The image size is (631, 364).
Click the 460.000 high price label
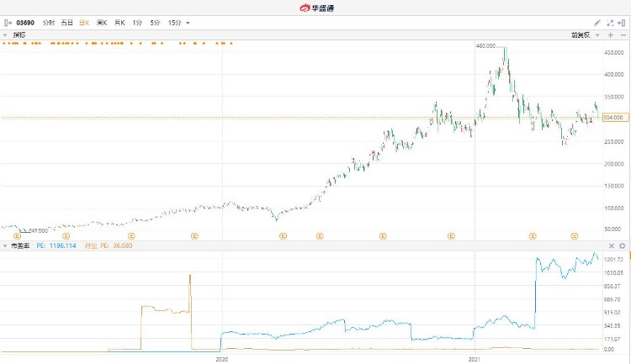click(485, 46)
